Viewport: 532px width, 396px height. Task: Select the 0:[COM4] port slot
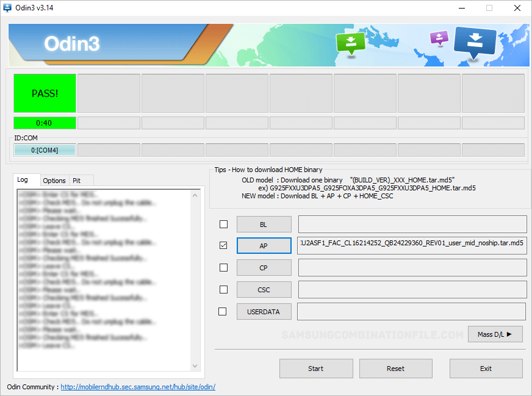[x=45, y=150]
